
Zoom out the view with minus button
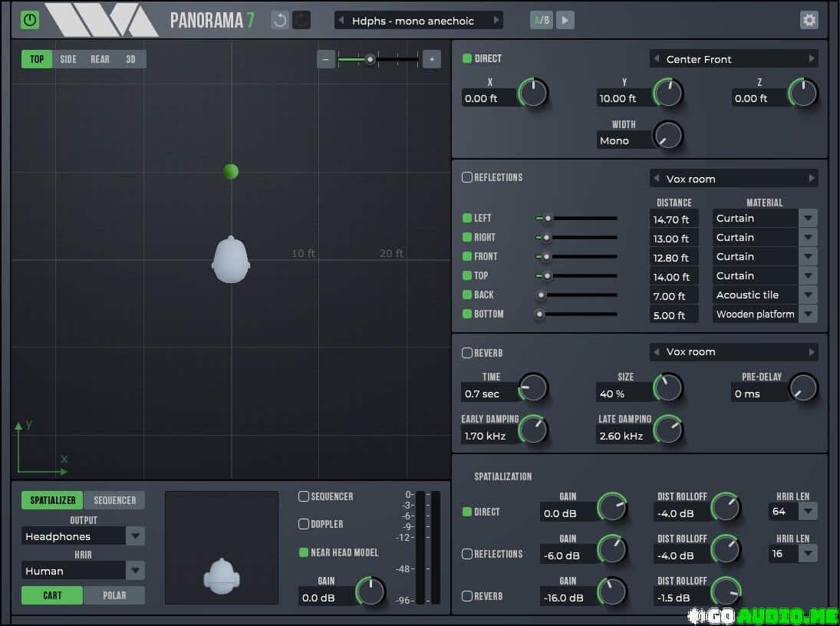click(326, 59)
